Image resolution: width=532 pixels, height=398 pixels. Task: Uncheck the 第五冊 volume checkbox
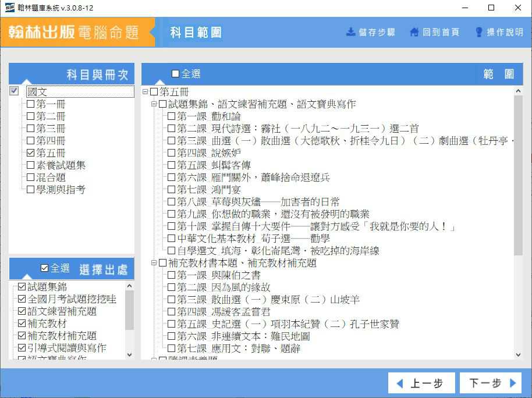coord(30,152)
